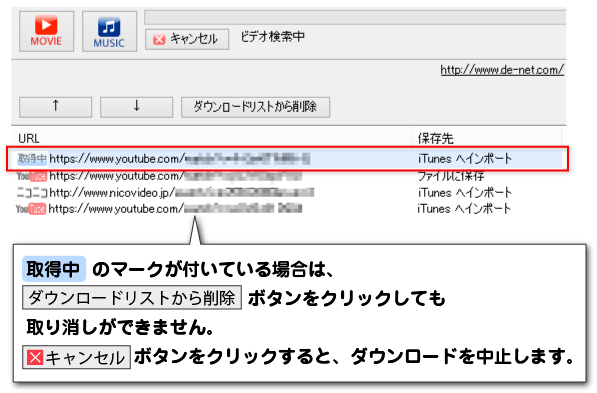The width and height of the screenshot is (597, 393).
Task: Select the highlighted youtube.com row being retrieved
Action: coord(287,158)
